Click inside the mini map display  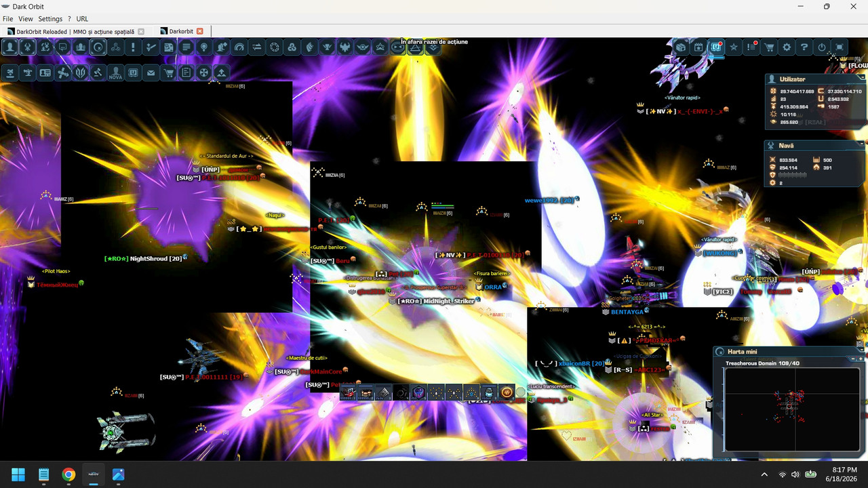791,409
